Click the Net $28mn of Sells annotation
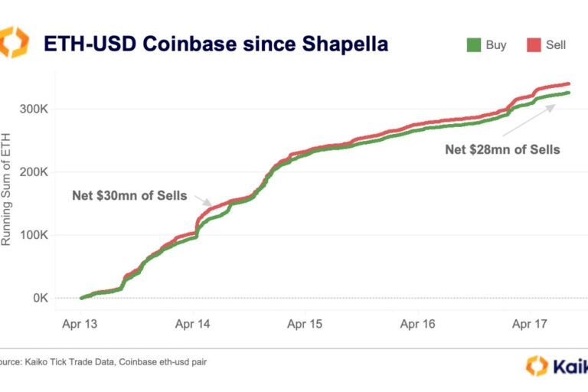The height and width of the screenshot is (392, 588). pyautogui.click(x=502, y=149)
